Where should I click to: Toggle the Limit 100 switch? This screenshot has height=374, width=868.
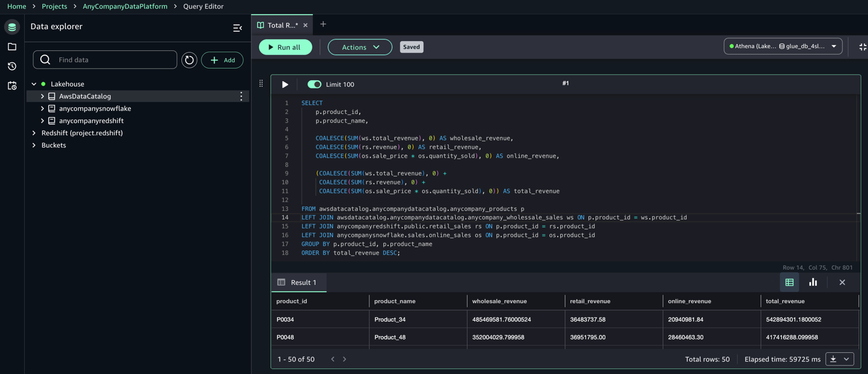coord(314,85)
